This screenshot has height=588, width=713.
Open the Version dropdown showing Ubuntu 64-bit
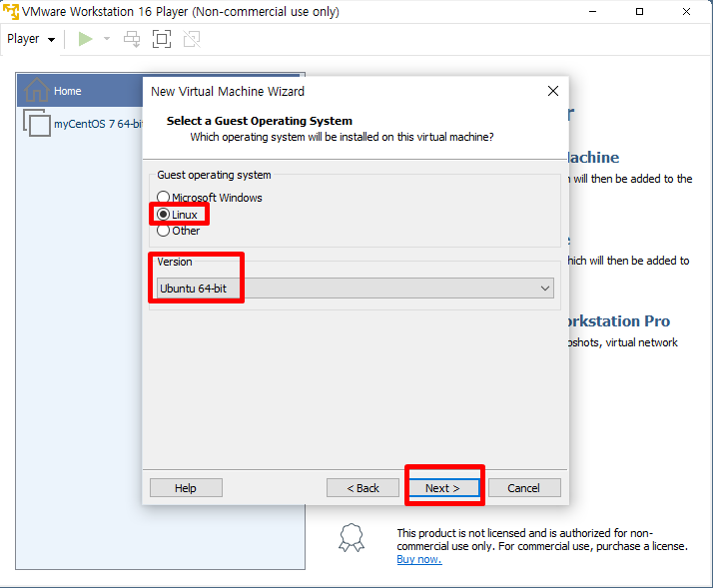[356, 289]
